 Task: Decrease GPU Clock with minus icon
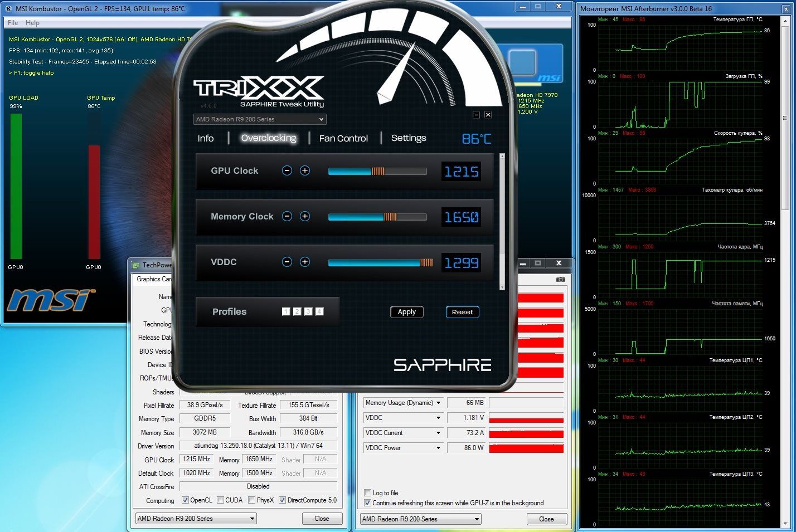tap(287, 171)
